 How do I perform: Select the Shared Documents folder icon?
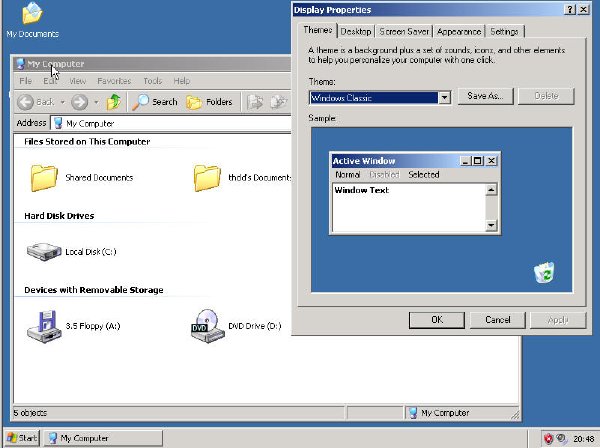44,178
